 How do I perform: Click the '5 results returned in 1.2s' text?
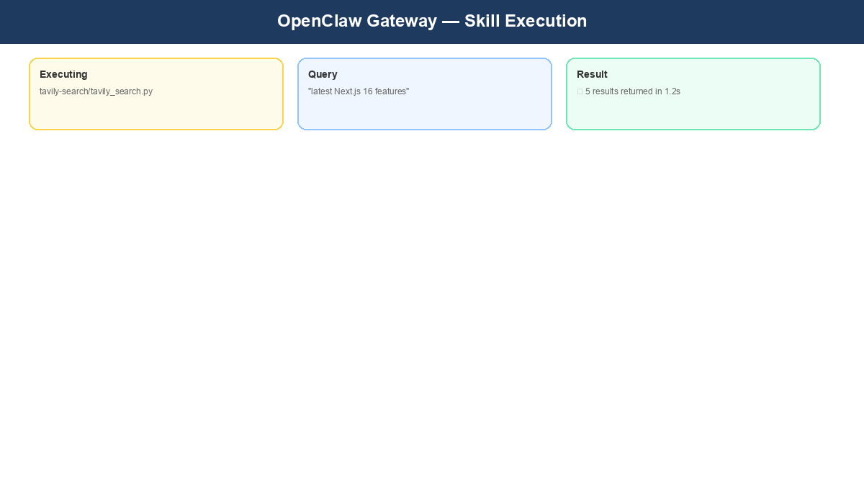click(633, 91)
